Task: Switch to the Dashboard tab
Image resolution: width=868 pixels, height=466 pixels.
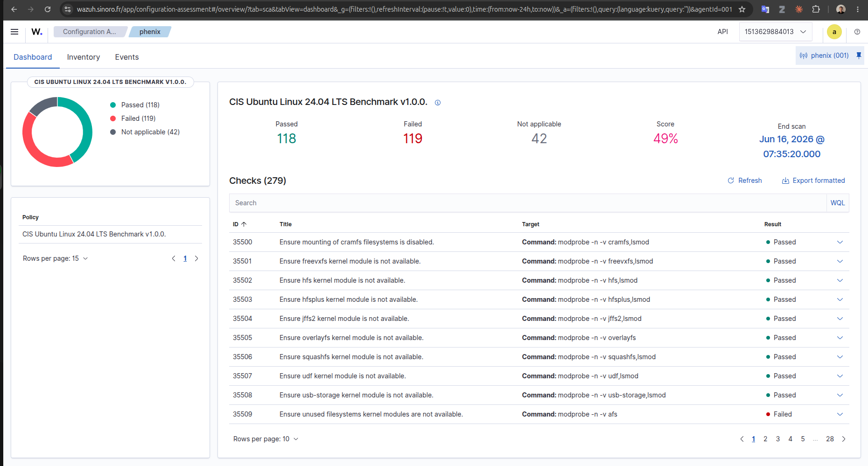Action: (x=33, y=57)
